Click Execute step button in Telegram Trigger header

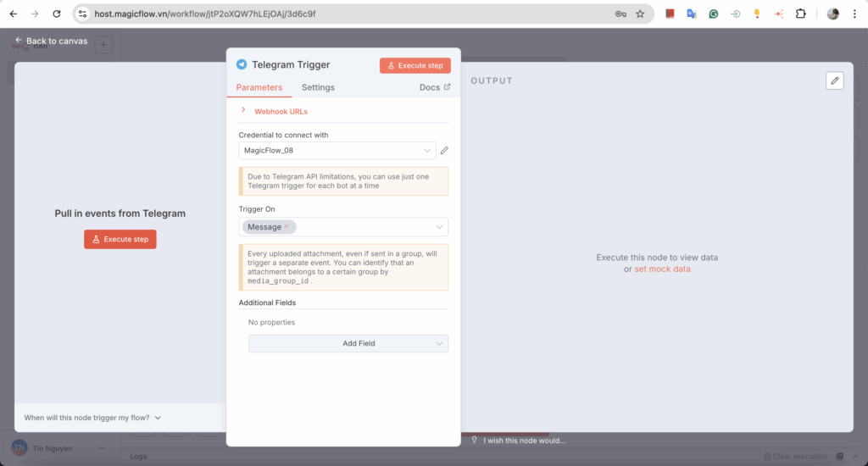point(415,65)
